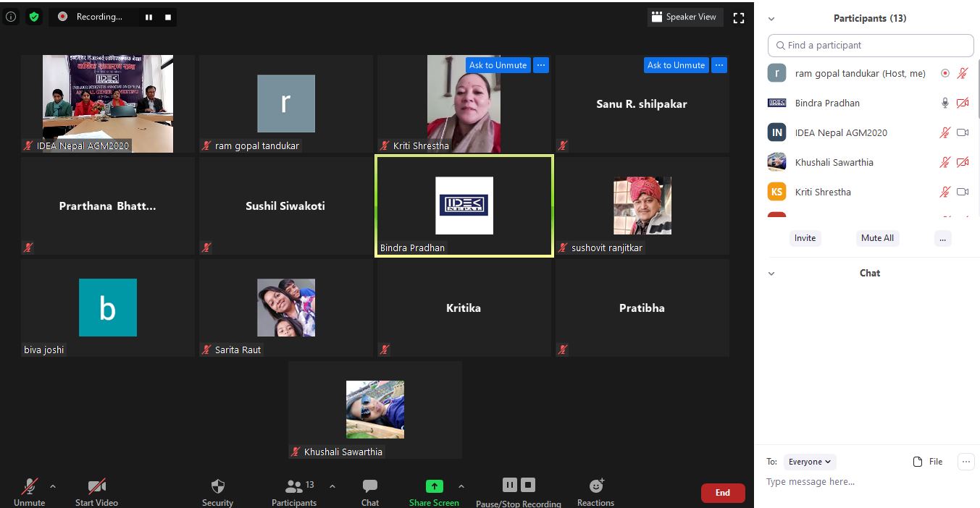The image size is (980, 508).
Task: Collapse the Chat panel chevron
Action: point(771,274)
